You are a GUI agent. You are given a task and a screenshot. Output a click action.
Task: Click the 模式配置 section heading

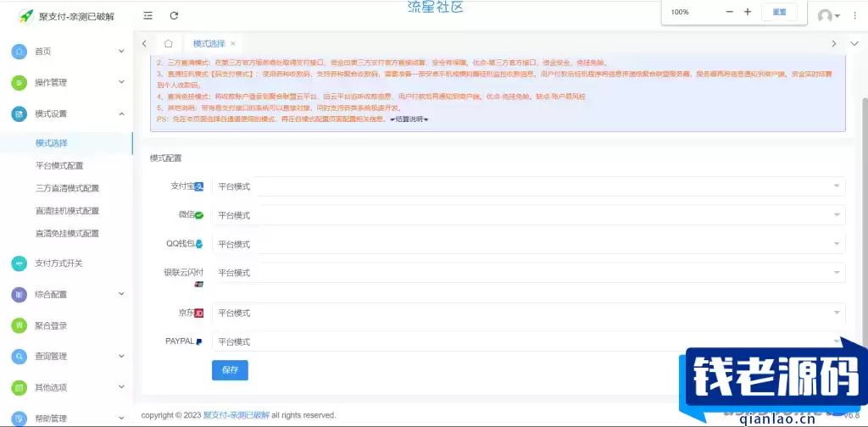(165, 158)
